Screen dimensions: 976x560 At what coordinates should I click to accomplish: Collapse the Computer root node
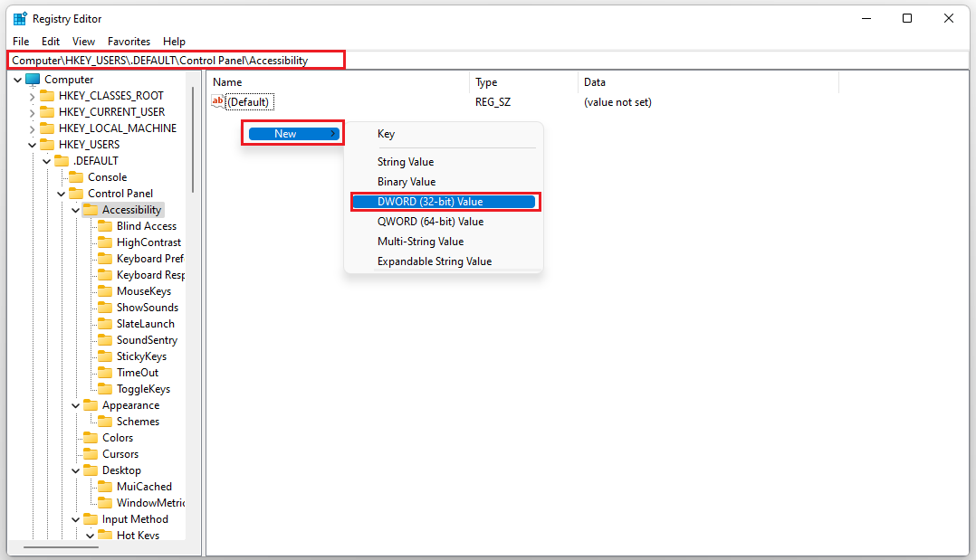click(x=18, y=80)
